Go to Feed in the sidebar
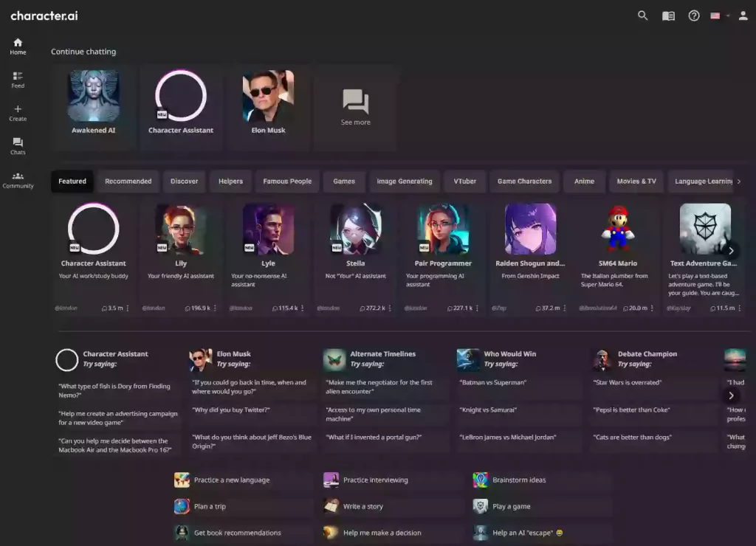 tap(18, 80)
